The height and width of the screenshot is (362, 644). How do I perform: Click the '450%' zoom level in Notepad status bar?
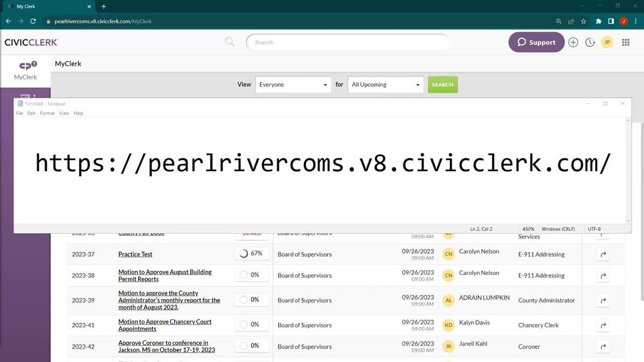pos(528,229)
